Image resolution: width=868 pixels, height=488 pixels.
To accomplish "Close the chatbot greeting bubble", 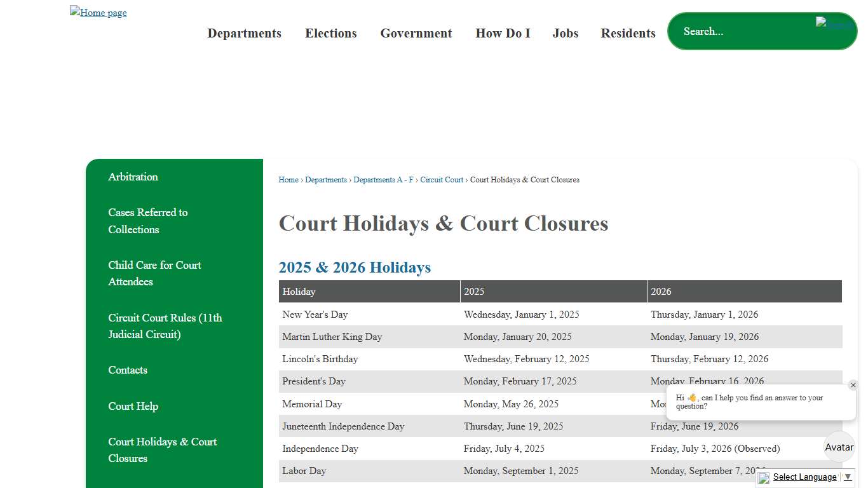I will (x=853, y=384).
